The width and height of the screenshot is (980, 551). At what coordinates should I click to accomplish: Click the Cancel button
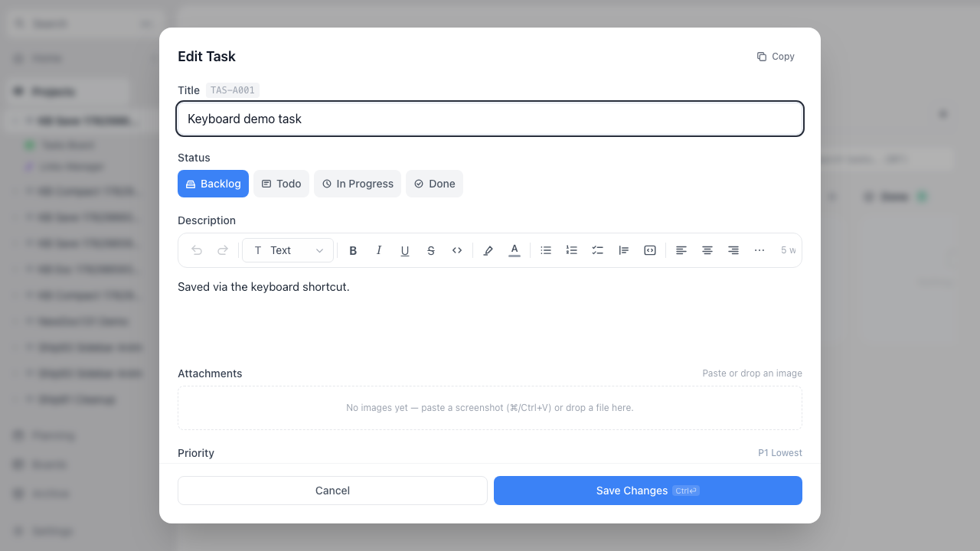332,491
